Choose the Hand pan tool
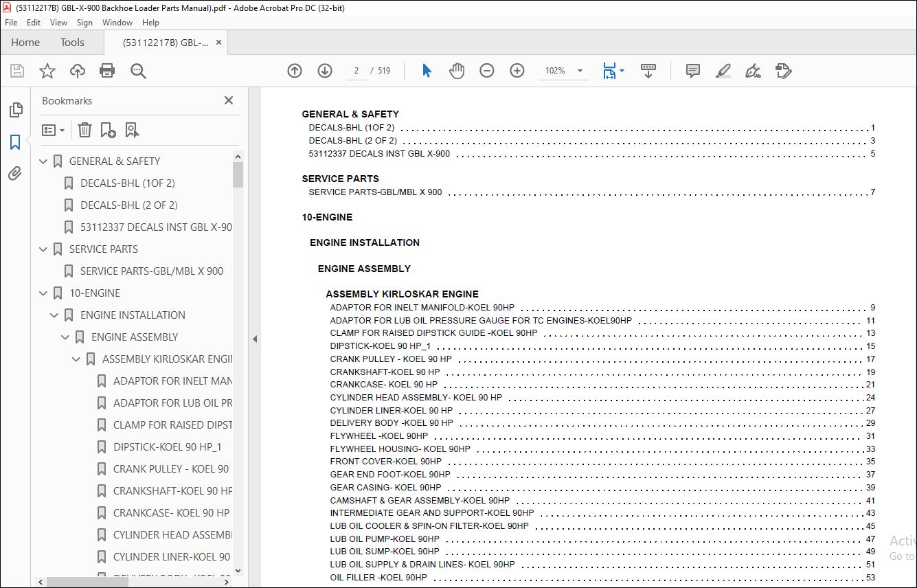This screenshot has width=917, height=588. point(457,71)
